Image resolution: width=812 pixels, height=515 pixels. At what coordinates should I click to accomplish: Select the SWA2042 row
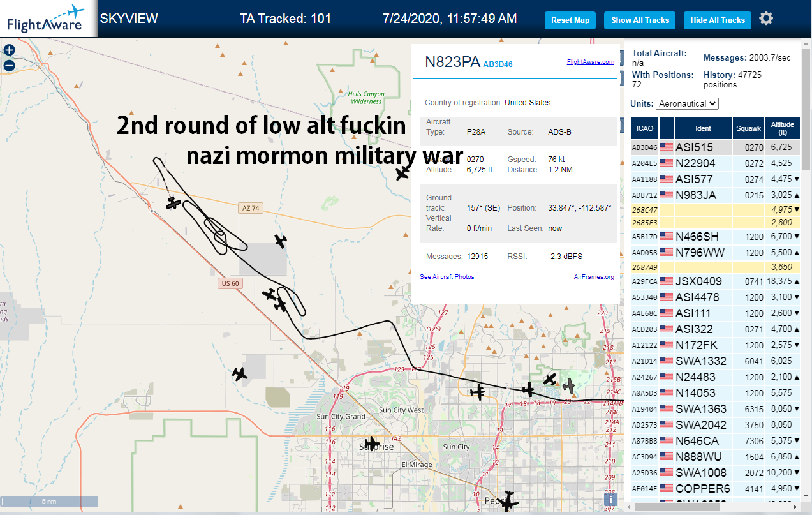[715, 425]
